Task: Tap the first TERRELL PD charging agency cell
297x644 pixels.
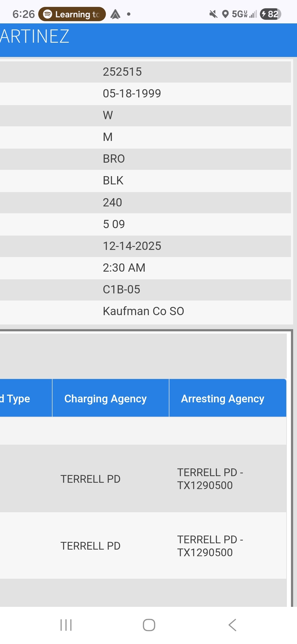Action: coord(90,479)
